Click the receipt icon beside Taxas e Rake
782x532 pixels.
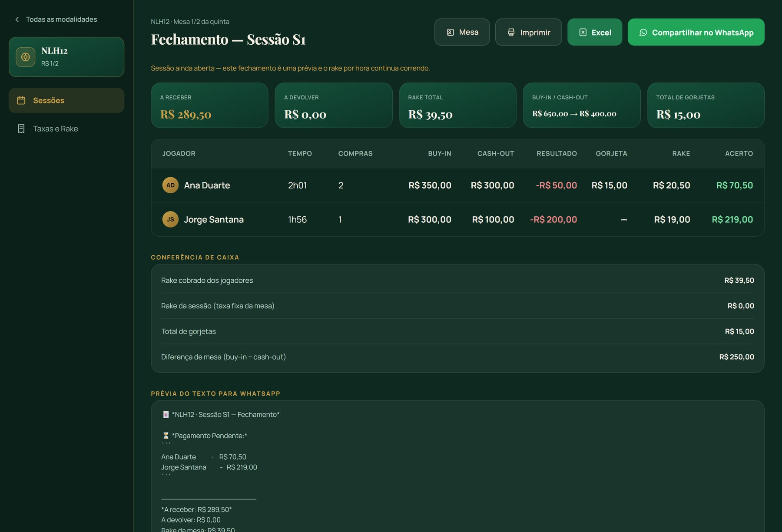click(x=21, y=129)
